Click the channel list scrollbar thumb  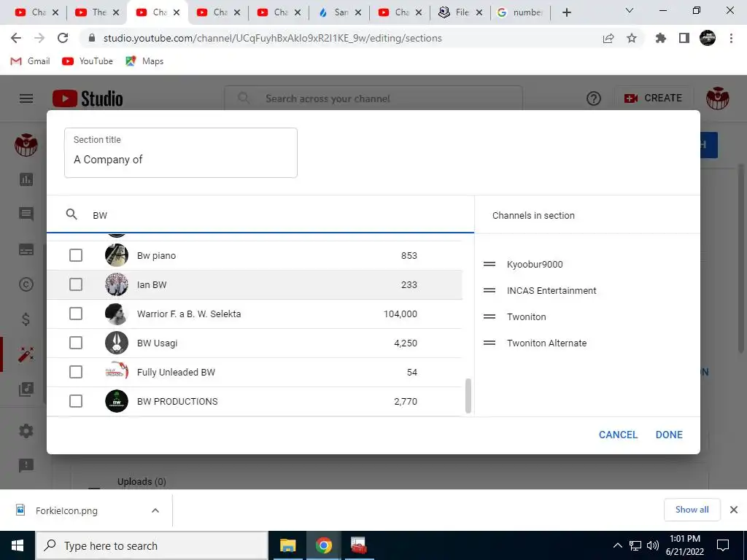468,396
